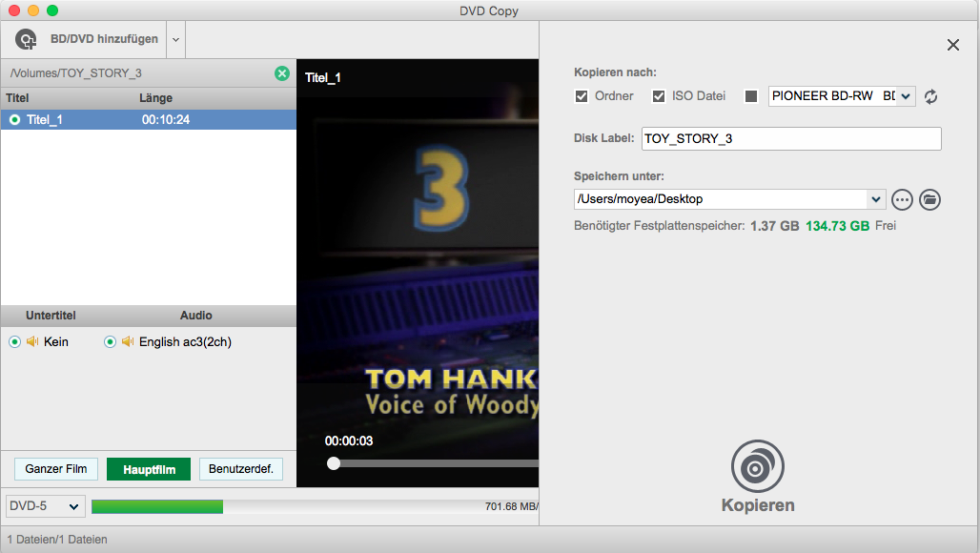The width and height of the screenshot is (980, 553).
Task: Close the copy settings panel
Action: point(952,45)
